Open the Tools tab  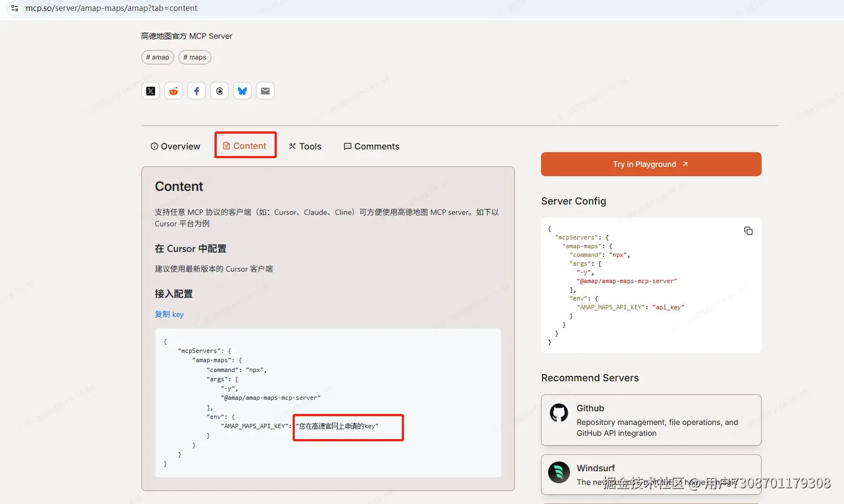tap(305, 146)
